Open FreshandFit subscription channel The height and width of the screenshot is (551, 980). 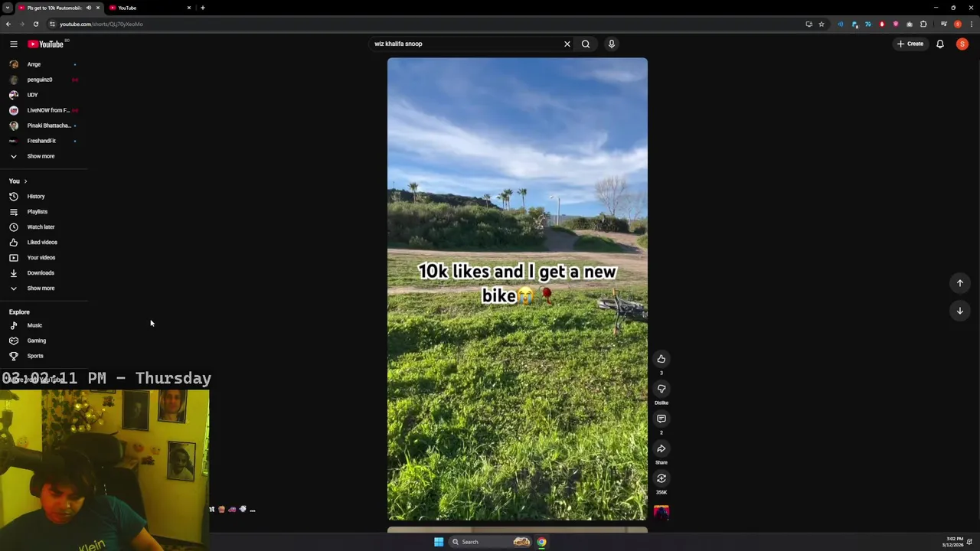[44, 141]
